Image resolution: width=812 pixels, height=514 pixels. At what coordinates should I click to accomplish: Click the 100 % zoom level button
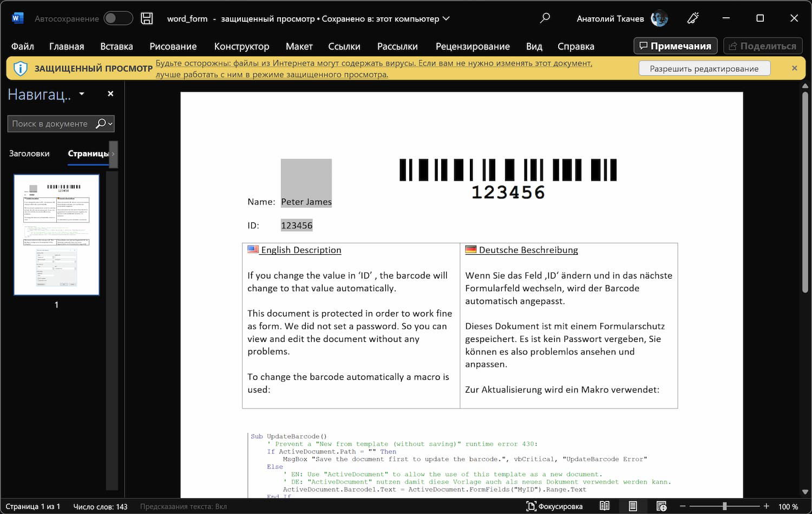(788, 506)
